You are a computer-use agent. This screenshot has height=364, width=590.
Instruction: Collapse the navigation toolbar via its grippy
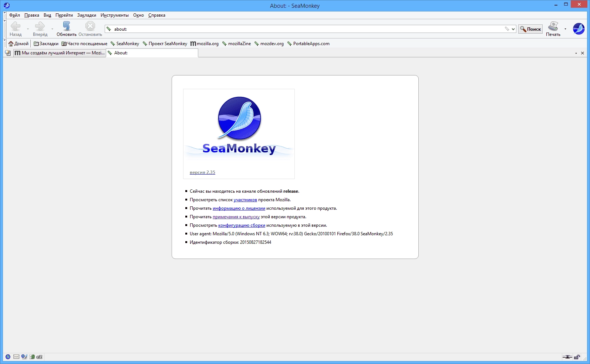click(5, 29)
